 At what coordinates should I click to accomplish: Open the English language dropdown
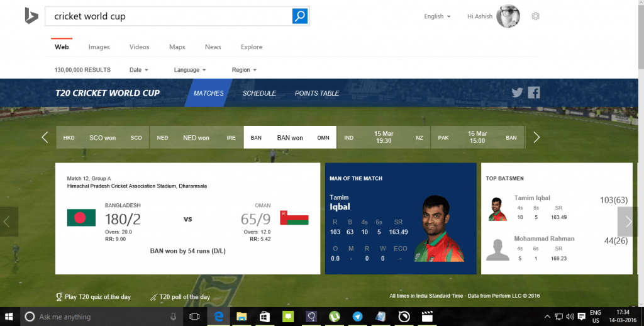[437, 16]
